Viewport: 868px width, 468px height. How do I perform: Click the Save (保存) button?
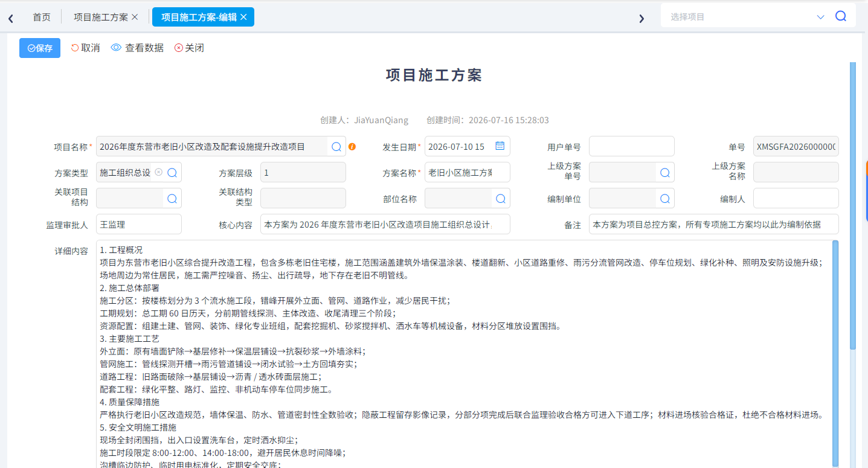pos(40,48)
